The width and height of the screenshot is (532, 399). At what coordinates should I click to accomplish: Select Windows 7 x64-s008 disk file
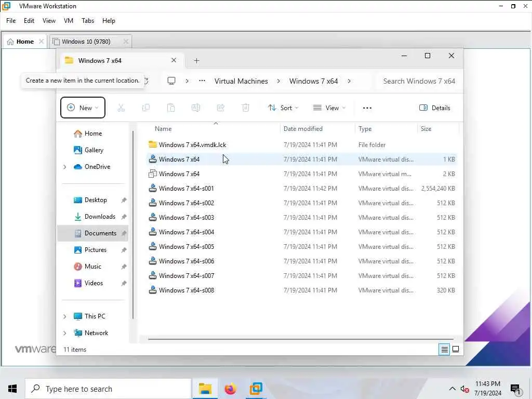(x=302, y=290)
